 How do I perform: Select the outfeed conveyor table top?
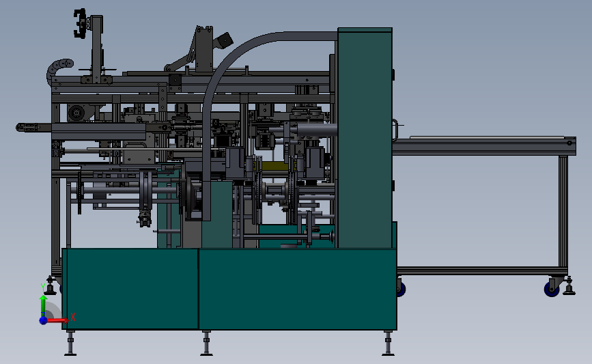(x=484, y=146)
